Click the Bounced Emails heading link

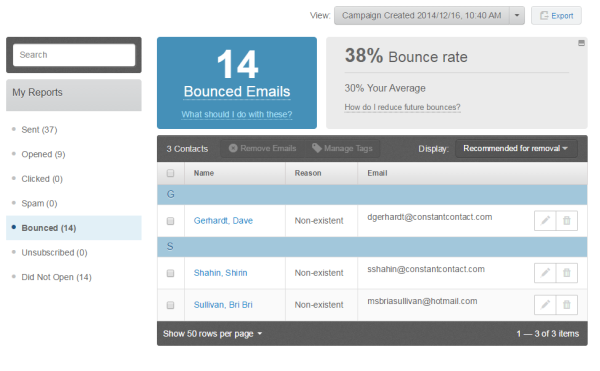pos(237,92)
